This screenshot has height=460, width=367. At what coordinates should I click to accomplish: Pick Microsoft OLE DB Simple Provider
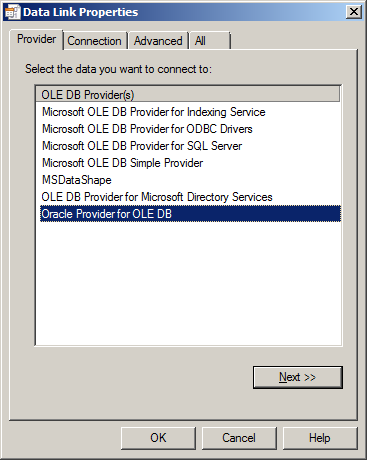[122, 163]
